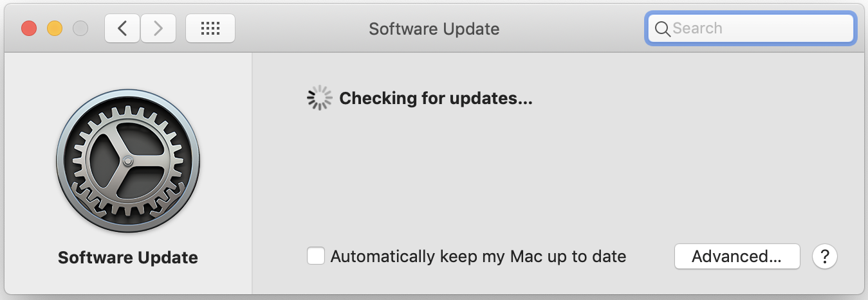
Task: Click the "Checking for updates..." status text
Action: point(436,98)
